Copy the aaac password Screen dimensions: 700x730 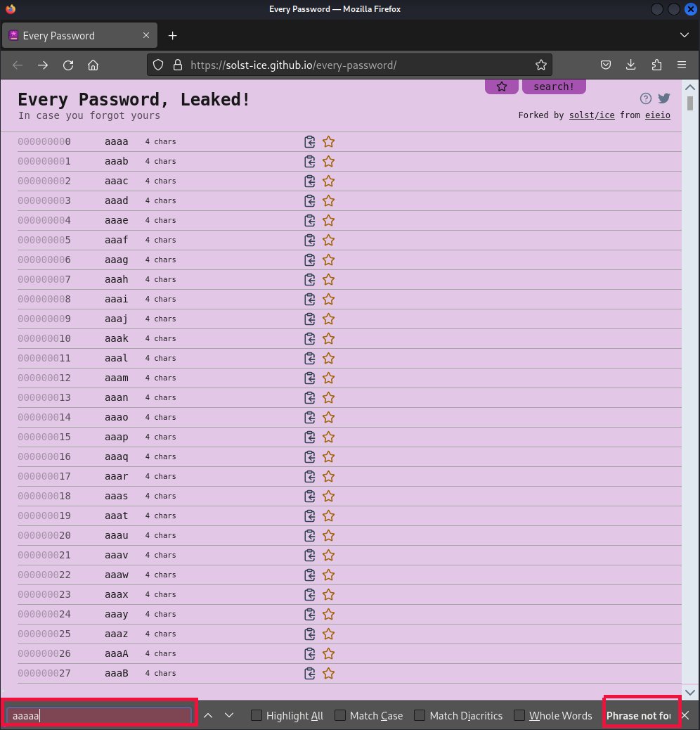(309, 181)
